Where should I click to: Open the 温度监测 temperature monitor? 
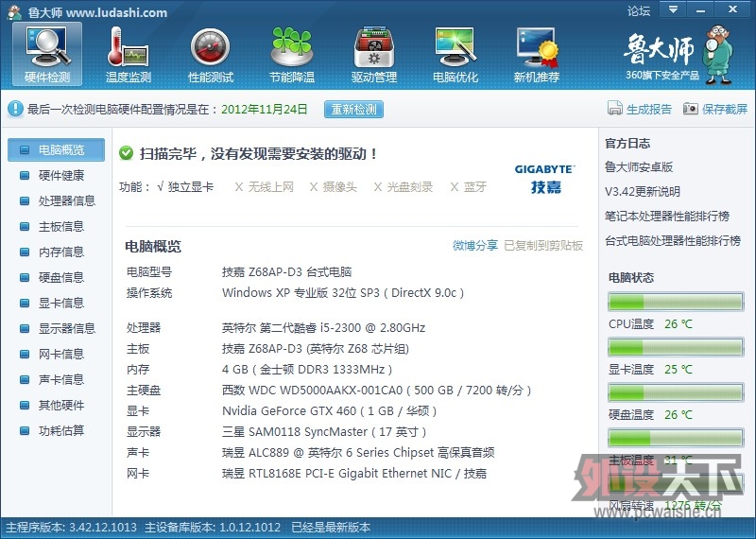(x=129, y=55)
